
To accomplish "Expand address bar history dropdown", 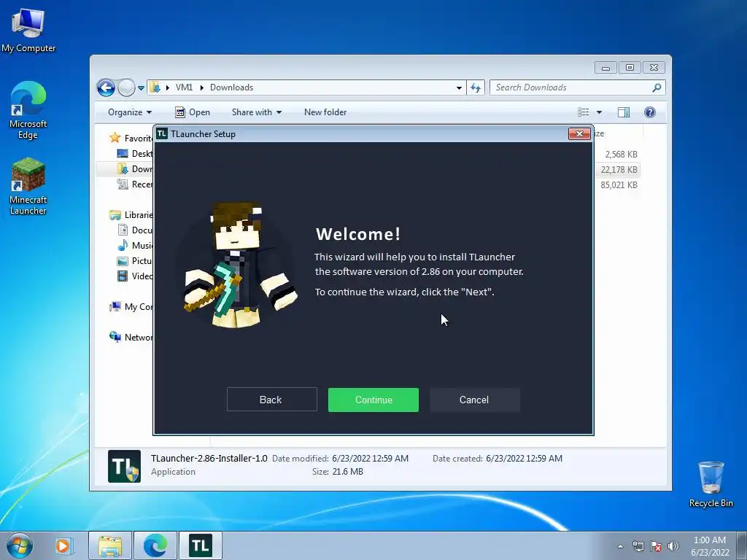I will [x=459, y=87].
